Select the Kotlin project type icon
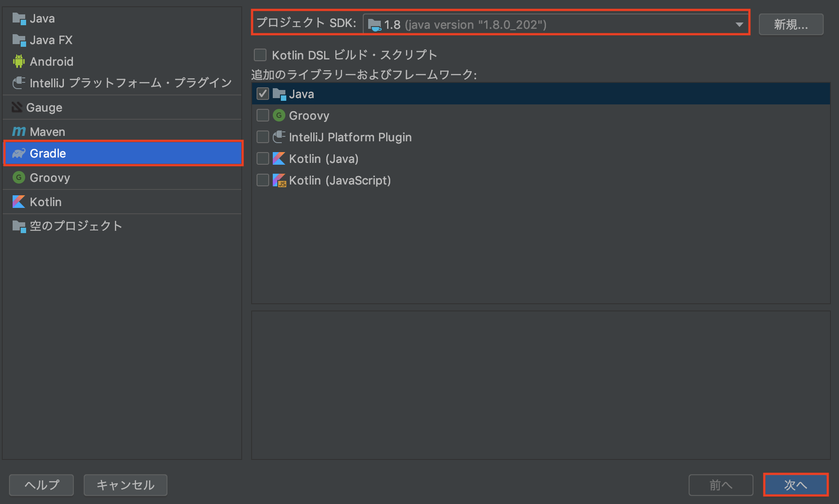Viewport: 839px width, 504px height. 18,202
